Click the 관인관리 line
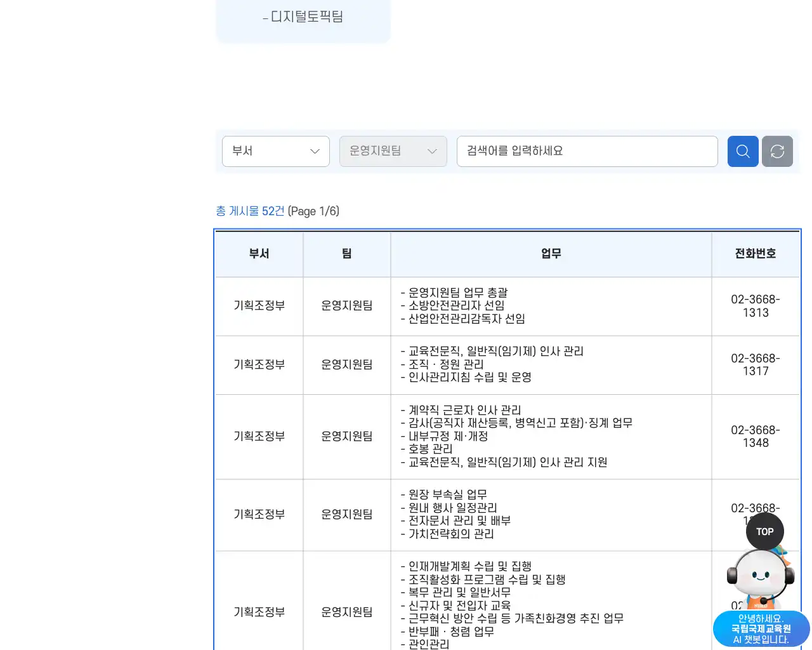Viewport: 812px width, 650px height. (x=425, y=644)
